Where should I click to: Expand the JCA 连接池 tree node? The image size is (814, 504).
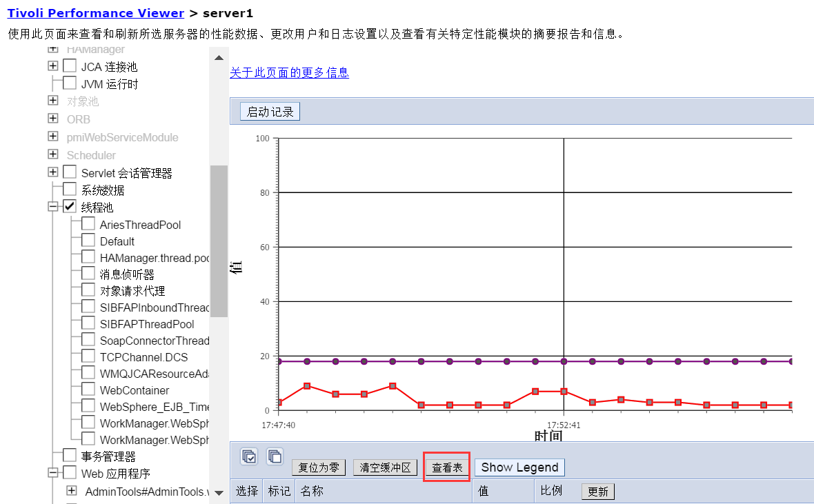click(53, 66)
